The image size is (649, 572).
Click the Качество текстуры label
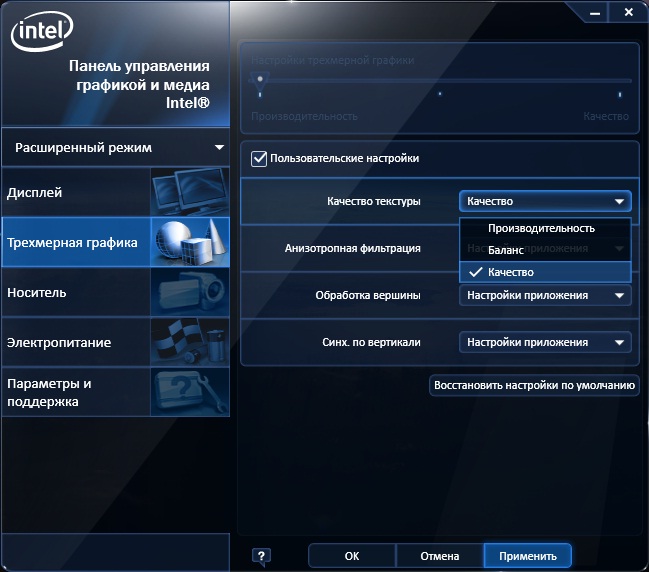pos(374,202)
